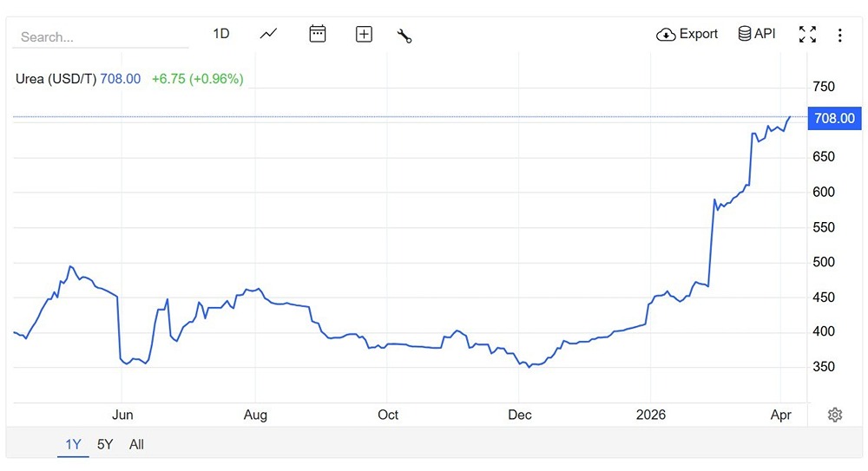This screenshot has width=868, height=471.
Task: Open the three-dot more options menu
Action: pos(839,35)
